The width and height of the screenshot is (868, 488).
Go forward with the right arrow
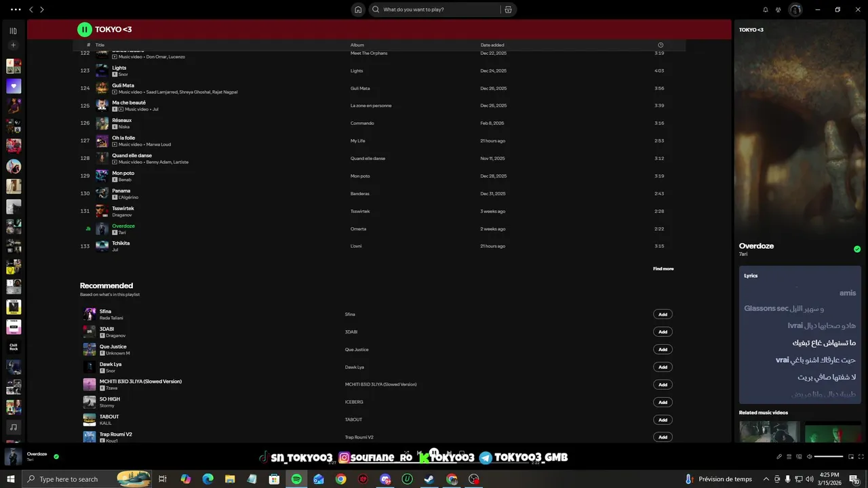42,9
